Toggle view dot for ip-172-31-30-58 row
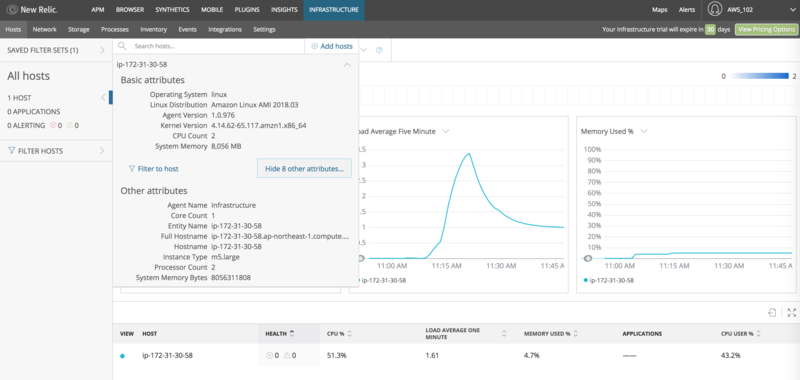Viewport: 800px width, 380px height. point(122,356)
